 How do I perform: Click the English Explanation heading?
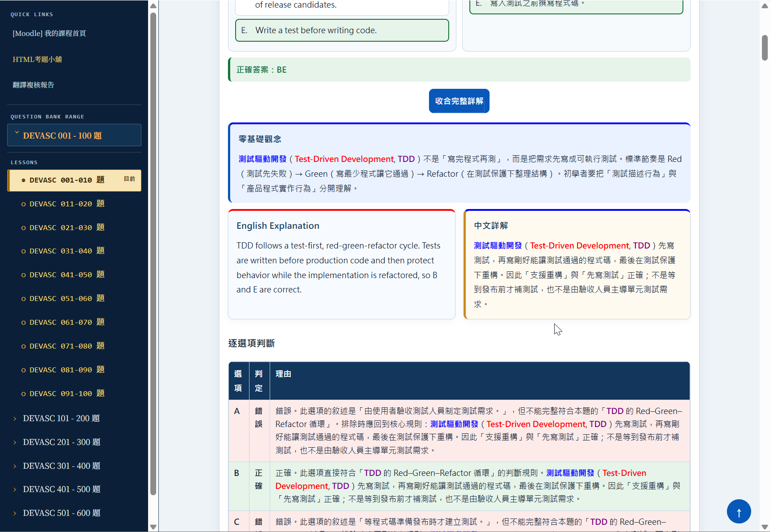coord(278,226)
